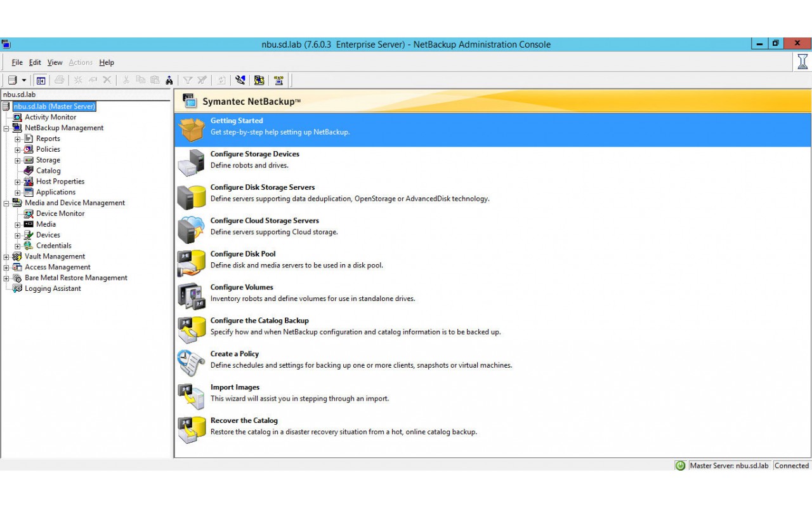Open the File menu

[x=17, y=62]
